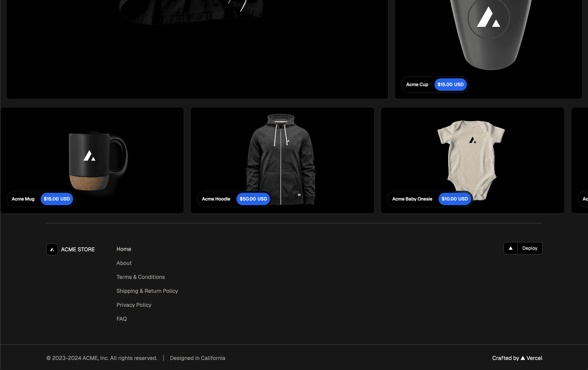This screenshot has height=370, width=588.
Task: Click the $50.00 USD badge on Acme Hoodie
Action: [x=253, y=199]
